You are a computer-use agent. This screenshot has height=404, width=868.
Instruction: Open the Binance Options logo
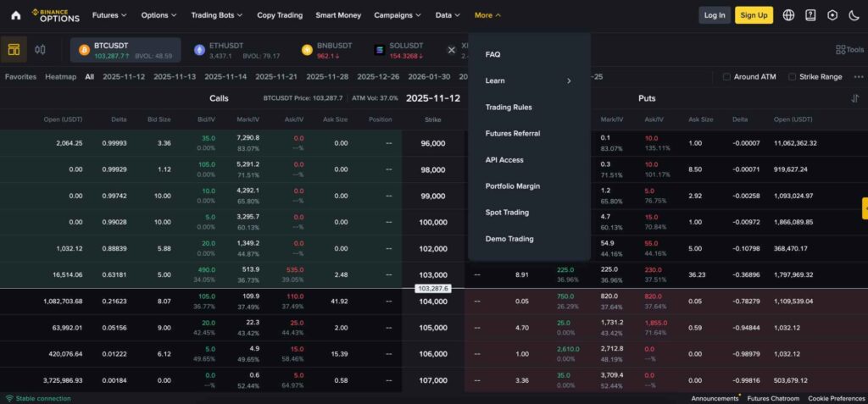pyautogui.click(x=55, y=15)
